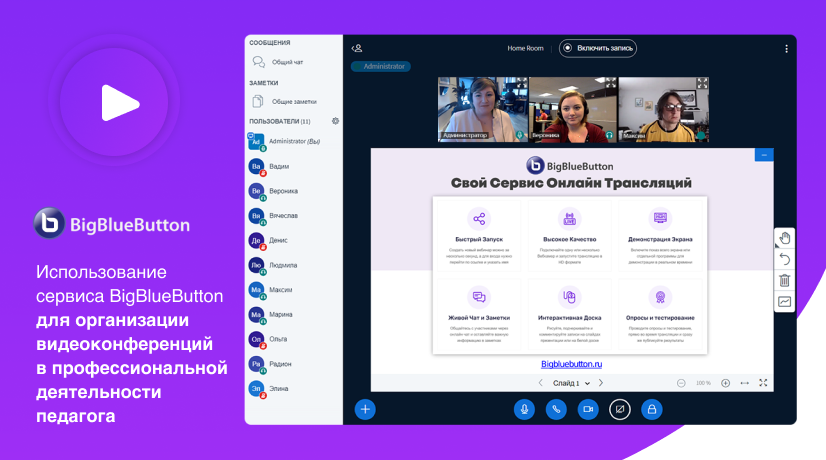This screenshot has height=460, width=826.
Task: Select Максим webcam thumbnail
Action: click(664, 110)
